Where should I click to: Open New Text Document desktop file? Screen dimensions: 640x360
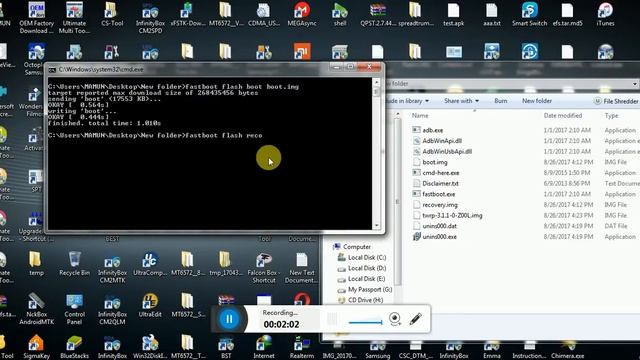tap(301, 268)
